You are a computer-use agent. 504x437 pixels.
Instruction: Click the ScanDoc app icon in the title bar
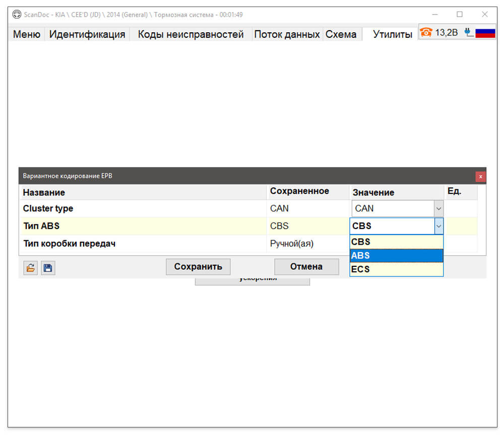(x=17, y=15)
